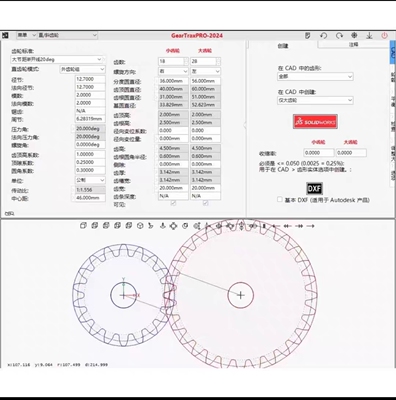Click the 法向模数 field showing 2.0000
396x400 pixels.
(90, 103)
